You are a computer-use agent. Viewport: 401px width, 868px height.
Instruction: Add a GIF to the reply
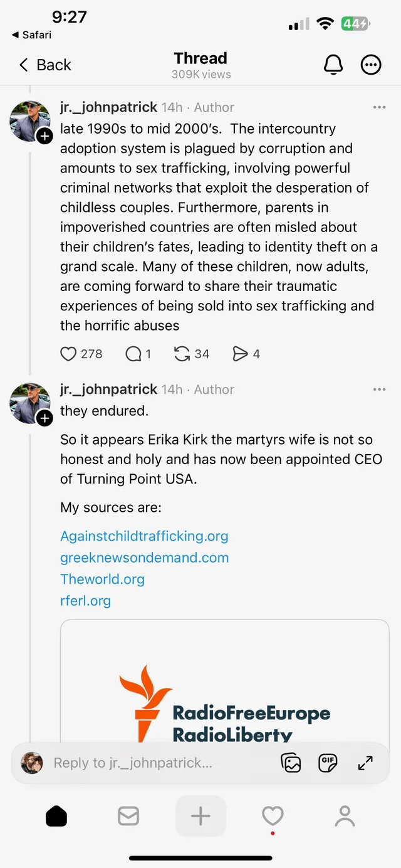tap(328, 763)
